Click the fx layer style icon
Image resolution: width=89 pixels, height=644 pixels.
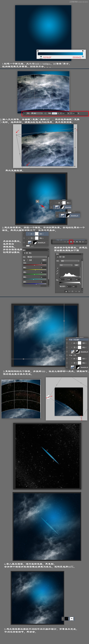point(68,242)
